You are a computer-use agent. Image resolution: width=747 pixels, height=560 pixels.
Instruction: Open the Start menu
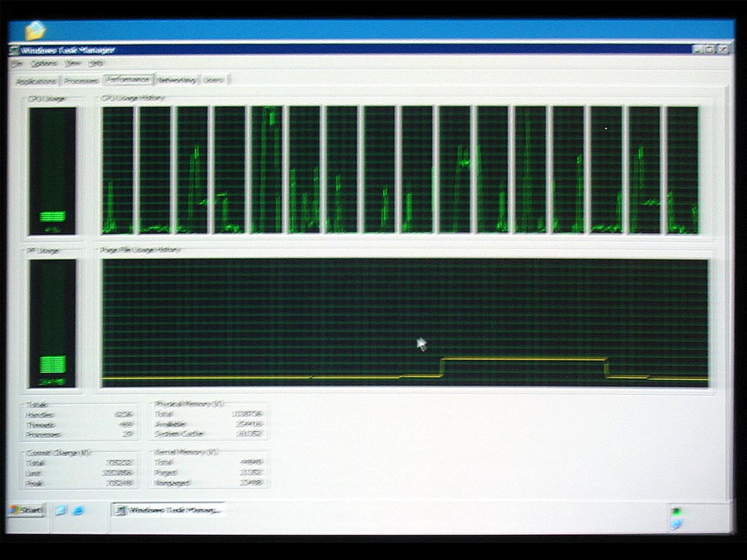pos(26,510)
